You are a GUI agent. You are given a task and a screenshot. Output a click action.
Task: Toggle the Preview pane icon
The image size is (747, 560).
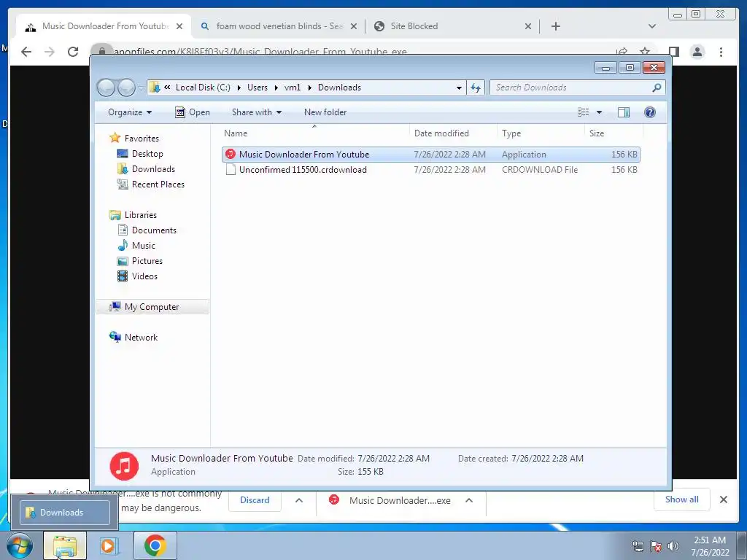coord(624,112)
